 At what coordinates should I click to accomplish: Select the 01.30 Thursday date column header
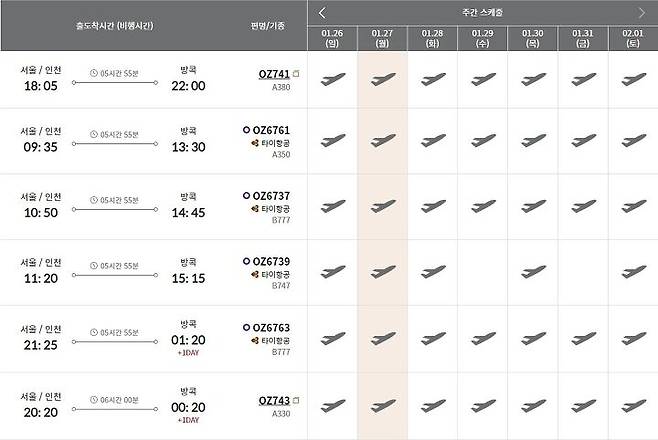[x=532, y=38]
